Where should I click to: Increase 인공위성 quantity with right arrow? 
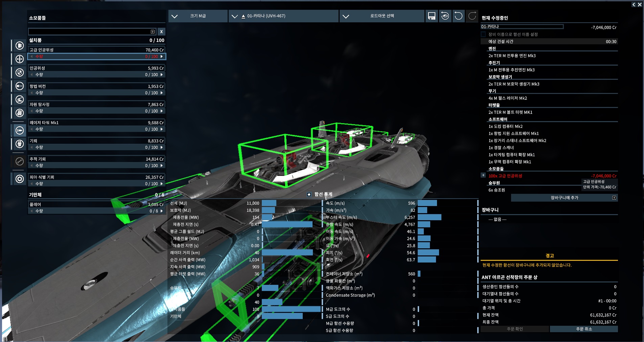(x=162, y=74)
